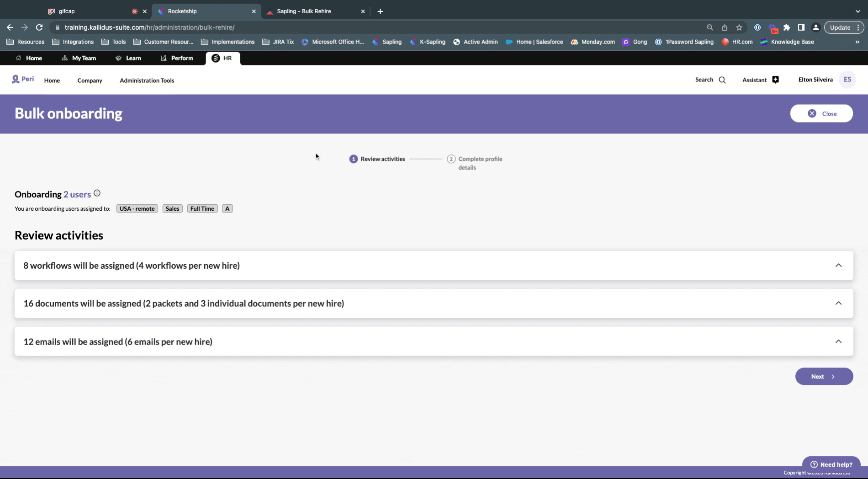Click the ES profile avatar

(848, 79)
